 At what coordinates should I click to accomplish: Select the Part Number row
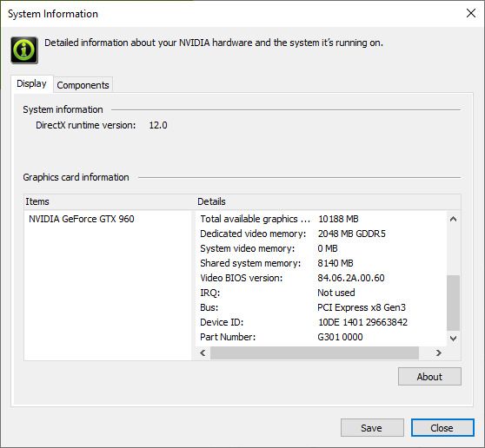tap(322, 337)
